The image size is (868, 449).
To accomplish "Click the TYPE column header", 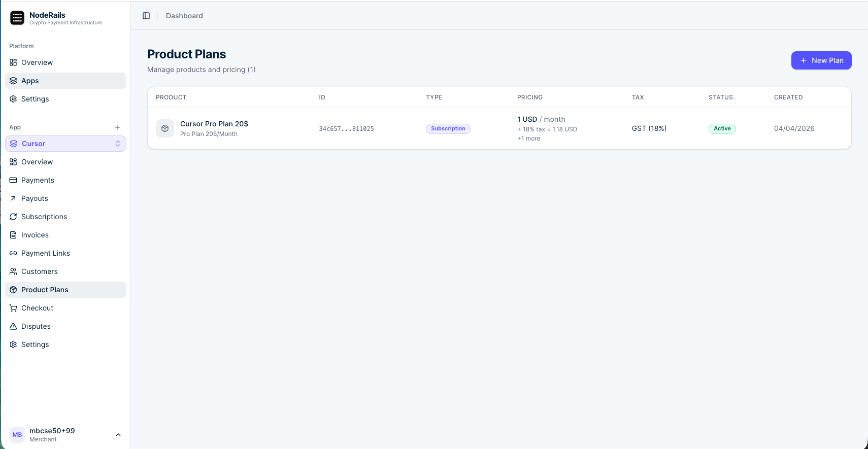I will 434,97.
